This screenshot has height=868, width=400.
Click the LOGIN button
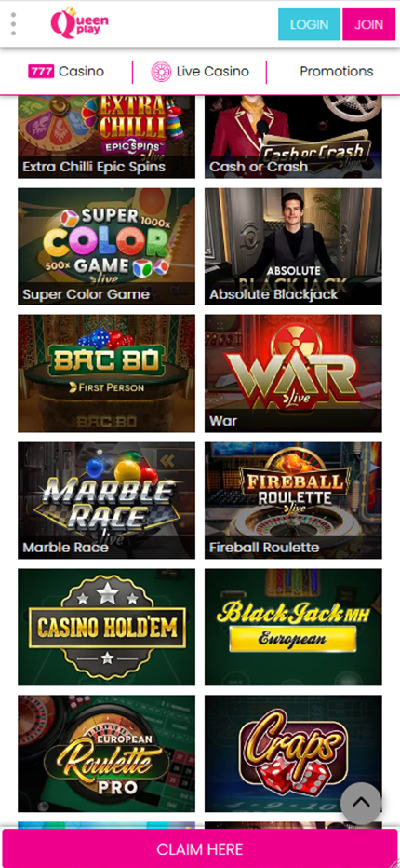pyautogui.click(x=309, y=24)
